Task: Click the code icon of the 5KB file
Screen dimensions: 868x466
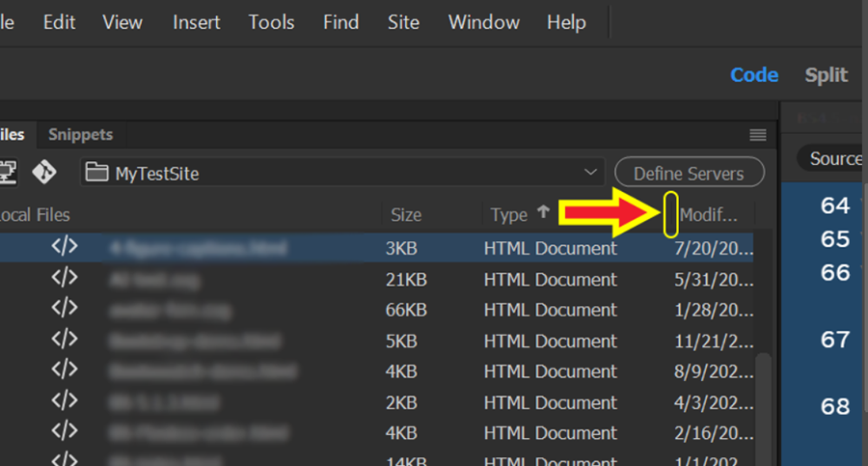Action: coord(65,341)
